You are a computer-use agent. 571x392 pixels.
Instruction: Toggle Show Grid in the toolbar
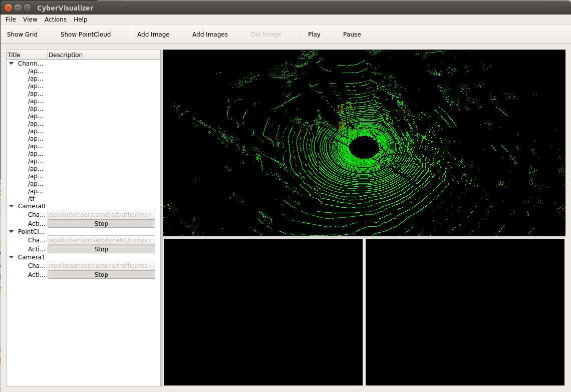(22, 34)
